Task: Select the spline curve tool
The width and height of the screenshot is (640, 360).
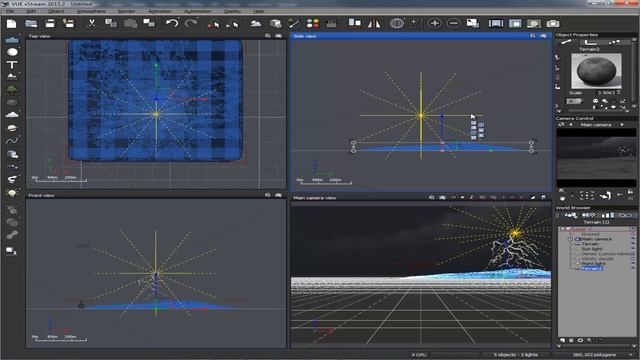Action: click(x=12, y=141)
